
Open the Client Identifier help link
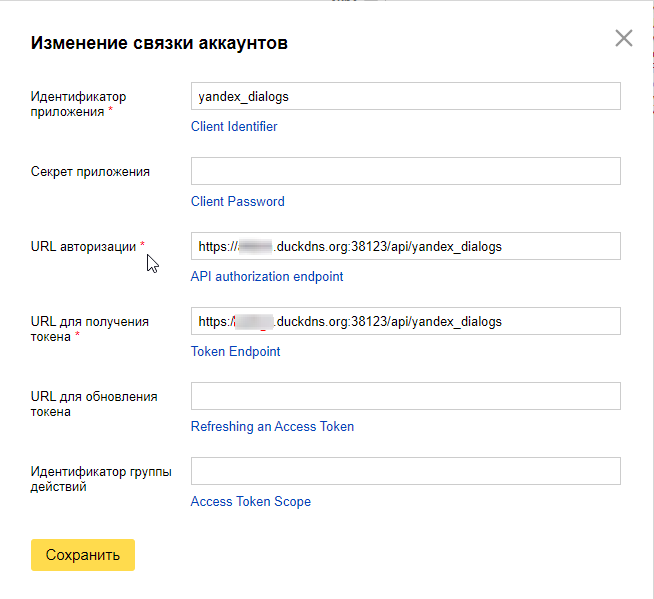[234, 126]
